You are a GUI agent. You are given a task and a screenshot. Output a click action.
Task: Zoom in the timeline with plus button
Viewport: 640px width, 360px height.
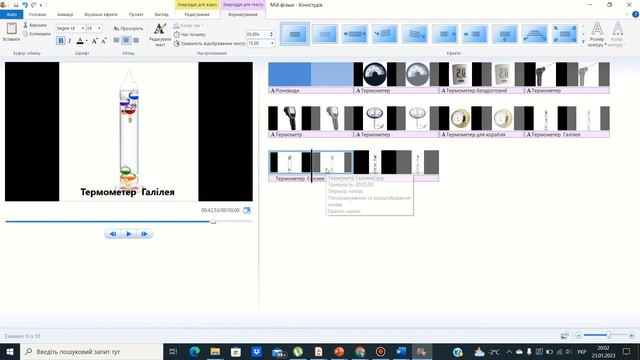pyautogui.click(x=631, y=336)
